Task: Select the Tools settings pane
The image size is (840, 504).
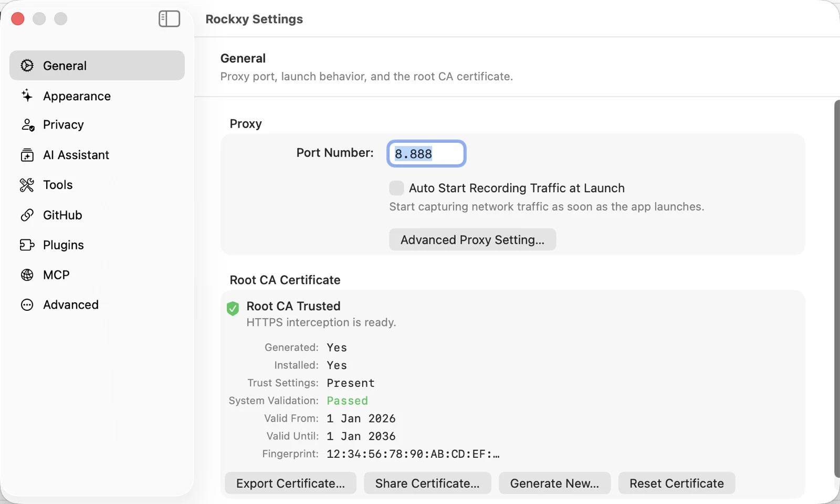Action: point(97,185)
